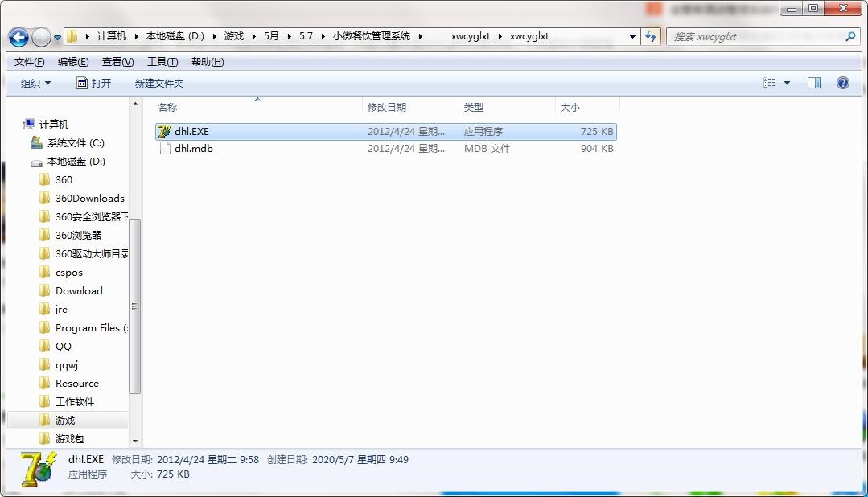Open the 360Downloads folder
This screenshot has width=868, height=497.
89,198
